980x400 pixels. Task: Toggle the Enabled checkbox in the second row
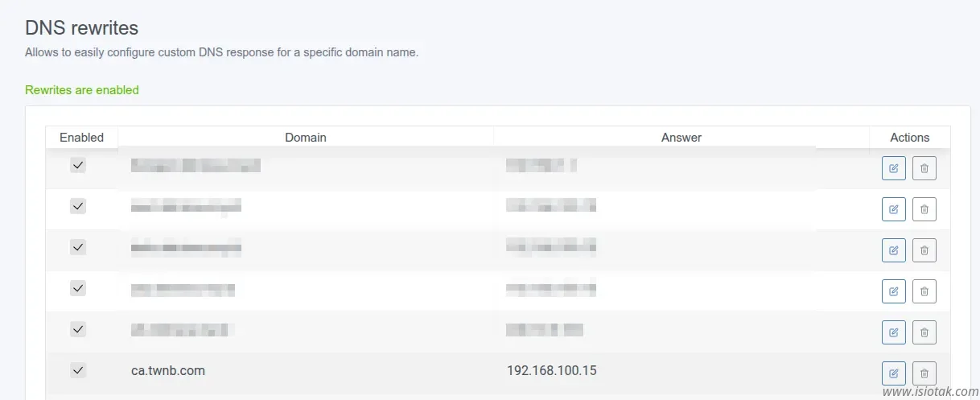(78, 206)
